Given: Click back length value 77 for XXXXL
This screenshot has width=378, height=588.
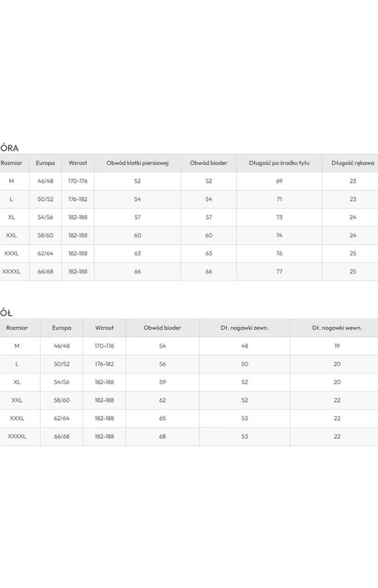Looking at the screenshot, I should (x=279, y=272).
